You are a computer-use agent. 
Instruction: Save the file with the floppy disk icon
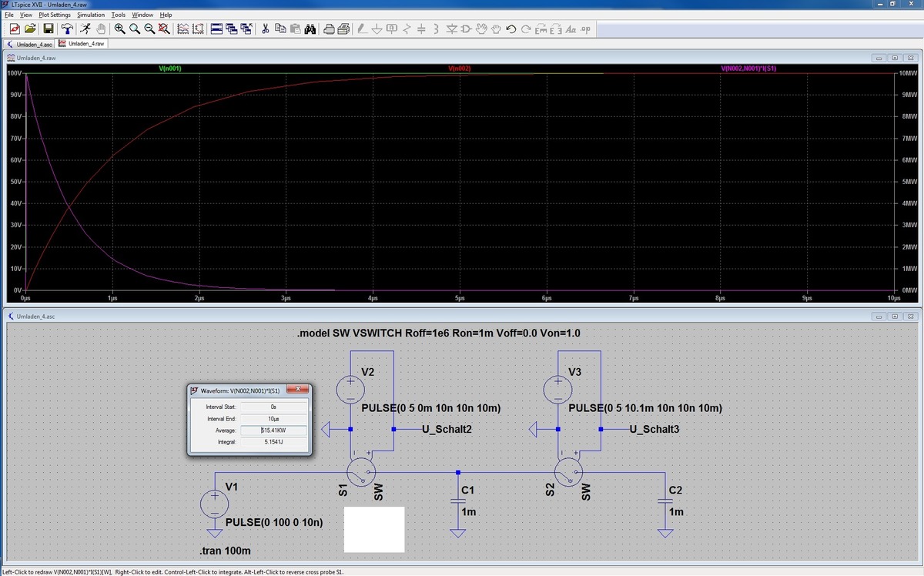(48, 29)
